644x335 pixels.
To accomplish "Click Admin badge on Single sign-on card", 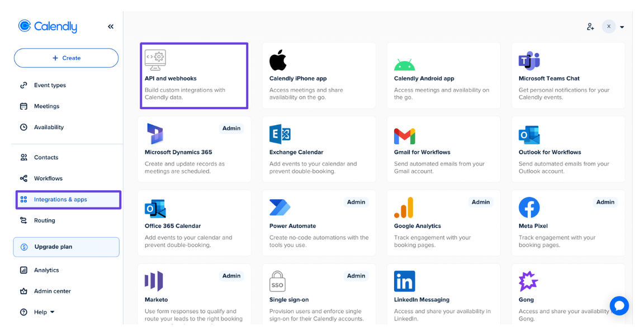I will pos(356,276).
